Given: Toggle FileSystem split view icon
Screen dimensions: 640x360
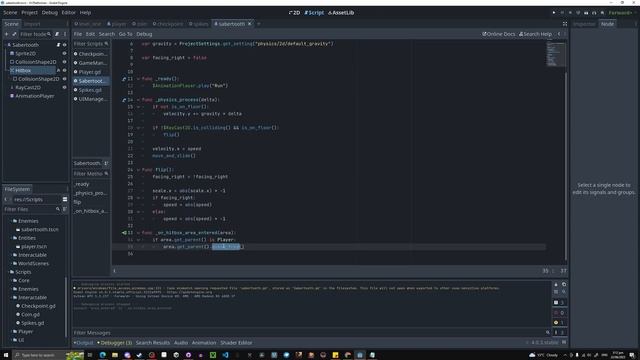Looking at the screenshot, I should click(x=64, y=200).
